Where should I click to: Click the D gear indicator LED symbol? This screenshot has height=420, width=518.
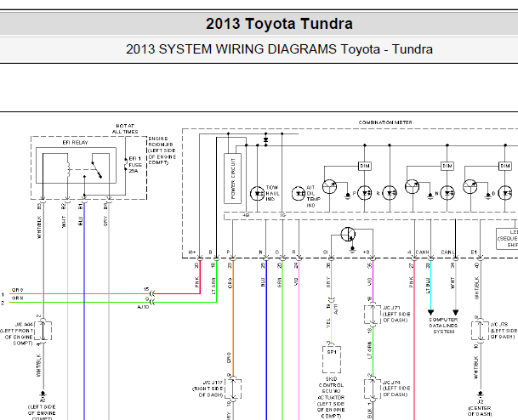tap(505, 193)
